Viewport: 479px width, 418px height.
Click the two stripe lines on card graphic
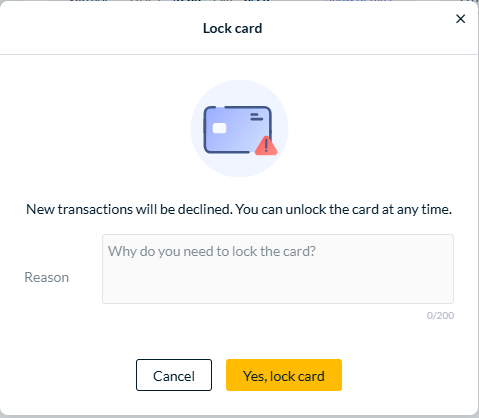pos(257,117)
